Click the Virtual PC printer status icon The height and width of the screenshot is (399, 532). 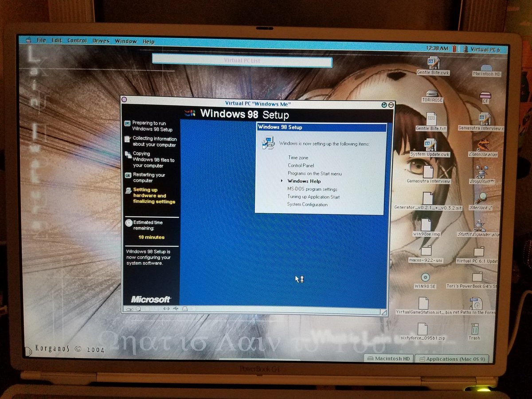(x=185, y=309)
